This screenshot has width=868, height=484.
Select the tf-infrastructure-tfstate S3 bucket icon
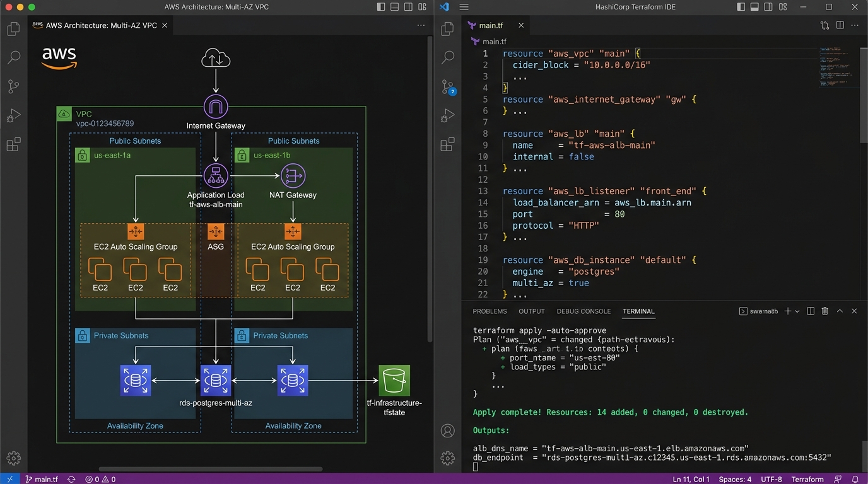click(x=394, y=381)
